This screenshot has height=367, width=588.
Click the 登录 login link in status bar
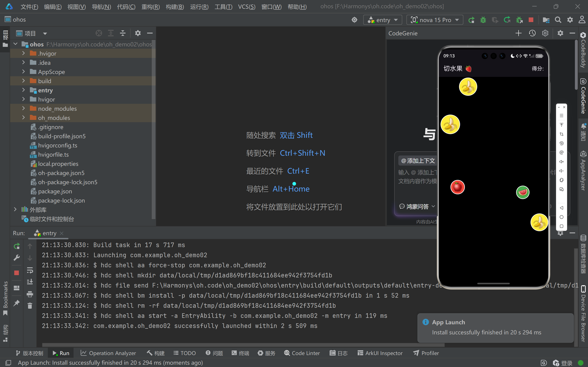click(x=566, y=363)
